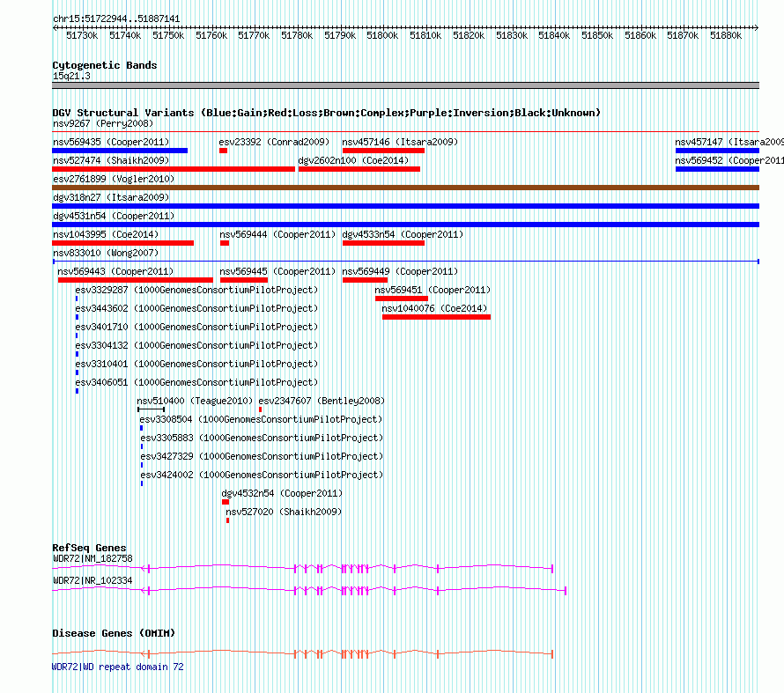Click the WDR72|NR_102334 gene label
Image resolution: width=784 pixels, height=693 pixels.
(x=92, y=580)
